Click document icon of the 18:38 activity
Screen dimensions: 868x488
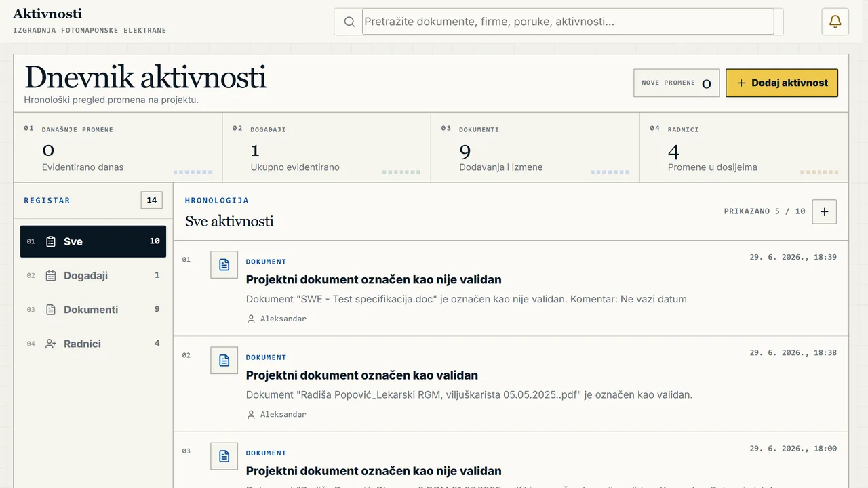click(224, 361)
